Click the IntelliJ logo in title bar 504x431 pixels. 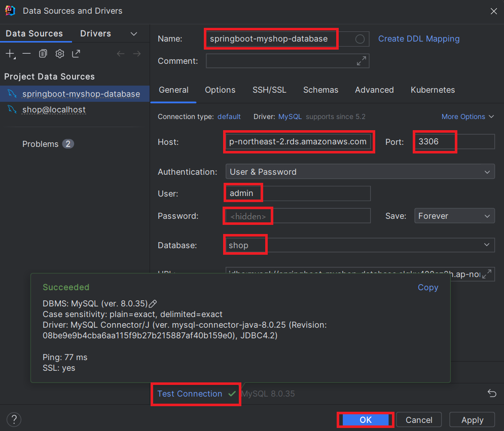pyautogui.click(x=10, y=11)
